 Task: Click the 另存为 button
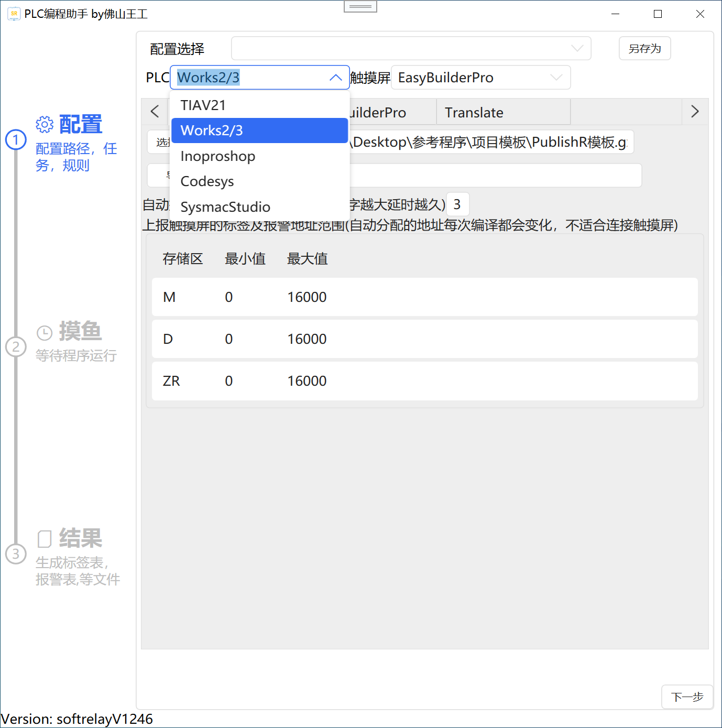[645, 48]
